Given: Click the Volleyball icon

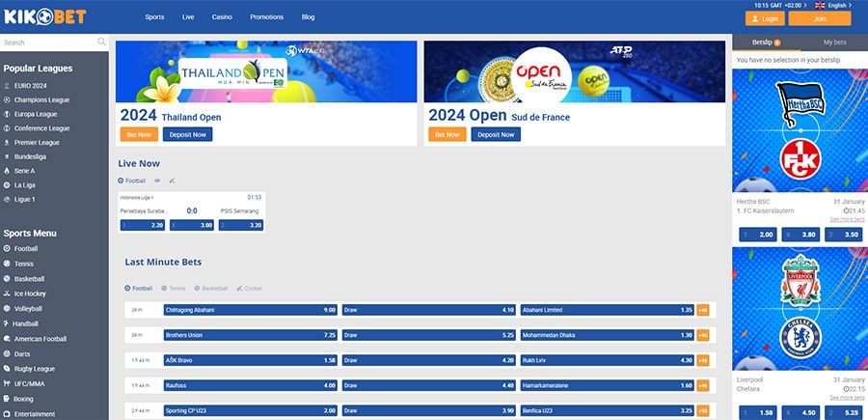Looking at the screenshot, I should (7, 309).
